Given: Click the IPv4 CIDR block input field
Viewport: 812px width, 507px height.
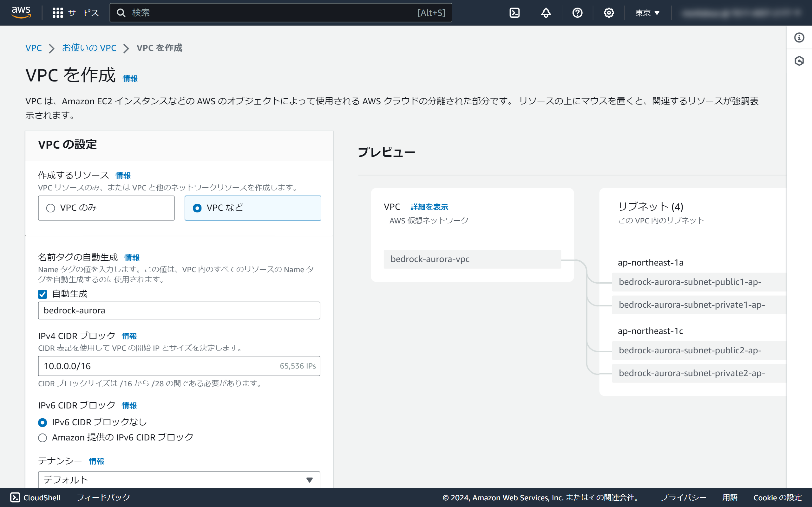Looking at the screenshot, I should click(158, 366).
